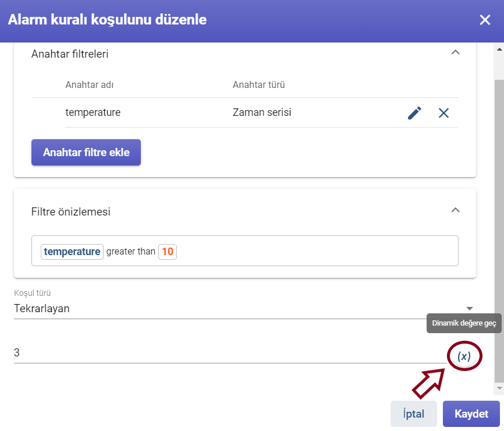Screen dimensions: 504x431
Task: Close the alarm rule condition dialog
Action: [x=485, y=20]
